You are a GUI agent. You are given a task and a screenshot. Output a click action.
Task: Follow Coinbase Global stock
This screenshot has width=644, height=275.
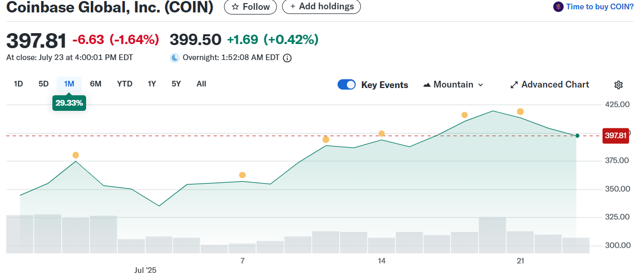(250, 7)
